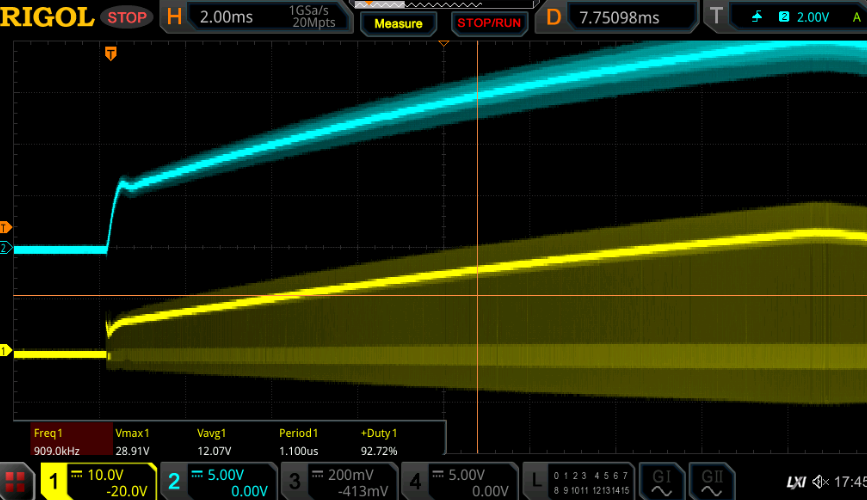
Task: Select channel 2 ground reference marker
Action: [5, 248]
